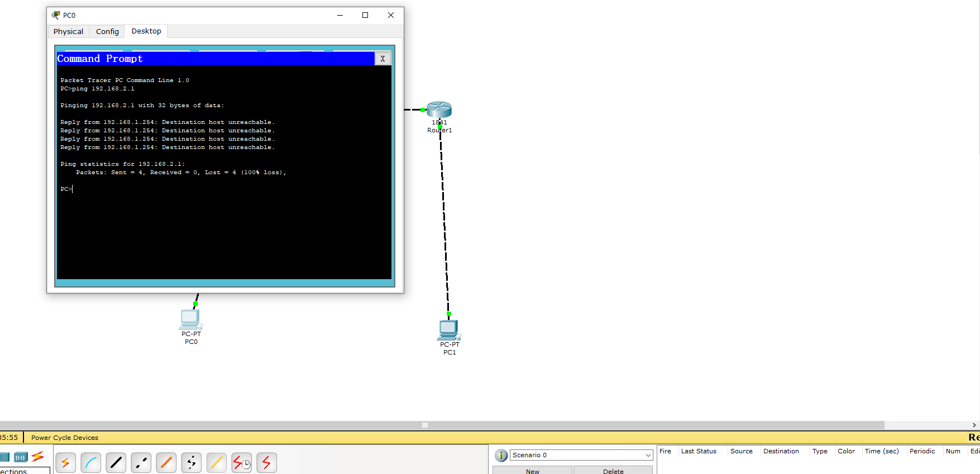Viewport: 980px width, 474px height.
Task: Switch to the Physical tab
Action: [x=68, y=32]
